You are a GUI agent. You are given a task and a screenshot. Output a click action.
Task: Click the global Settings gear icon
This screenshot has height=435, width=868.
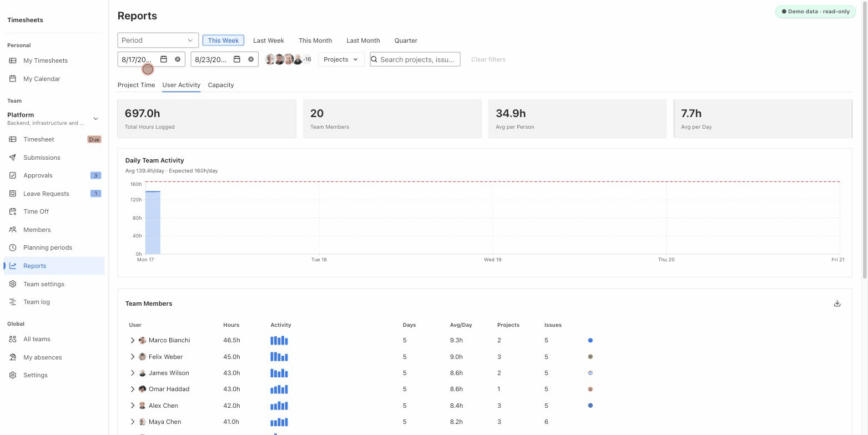click(x=13, y=375)
